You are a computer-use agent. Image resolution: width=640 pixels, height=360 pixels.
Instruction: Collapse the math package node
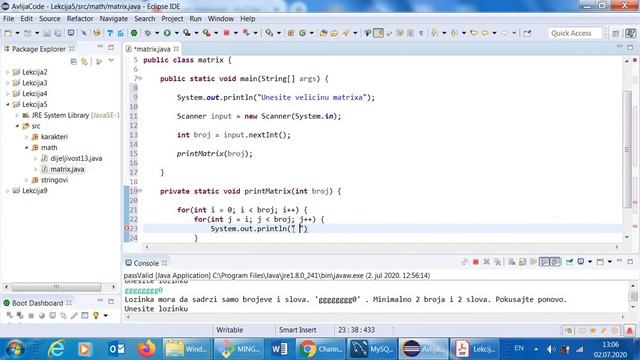[27, 148]
